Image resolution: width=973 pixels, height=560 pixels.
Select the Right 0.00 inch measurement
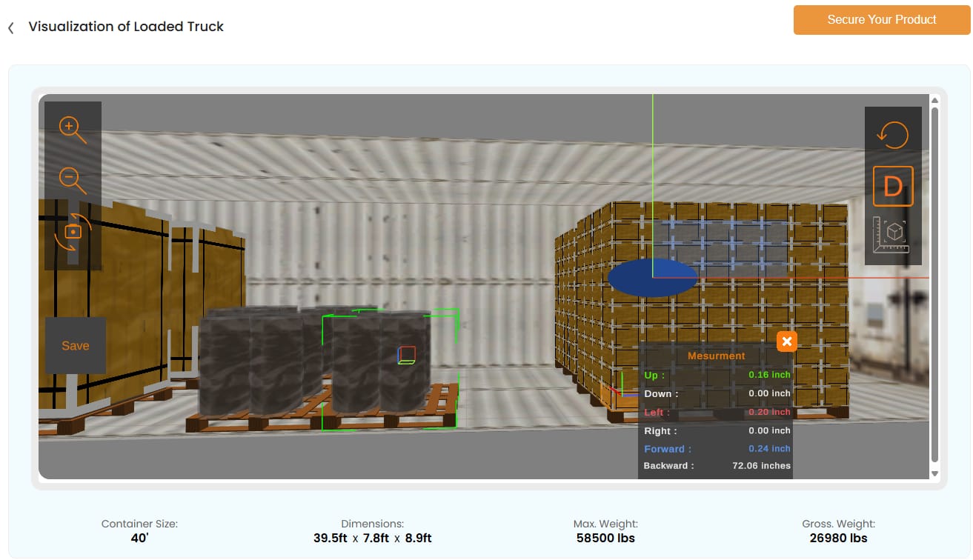717,430
